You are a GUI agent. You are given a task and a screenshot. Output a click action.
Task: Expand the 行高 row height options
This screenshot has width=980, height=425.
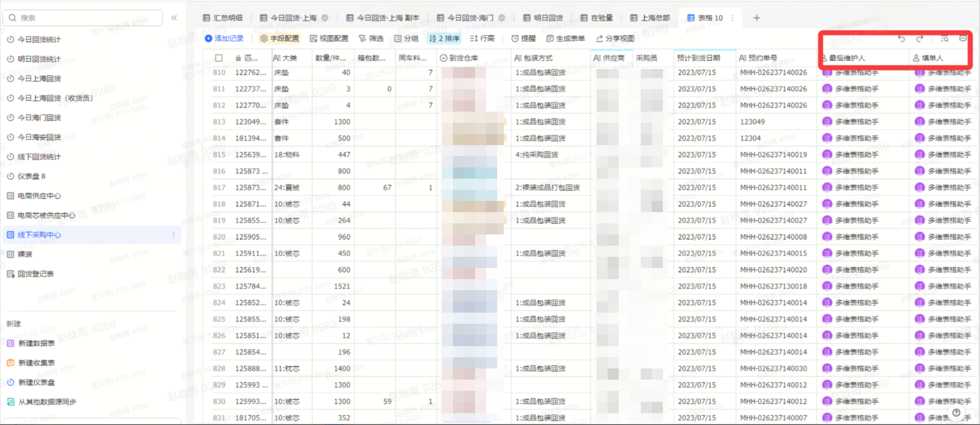(482, 38)
